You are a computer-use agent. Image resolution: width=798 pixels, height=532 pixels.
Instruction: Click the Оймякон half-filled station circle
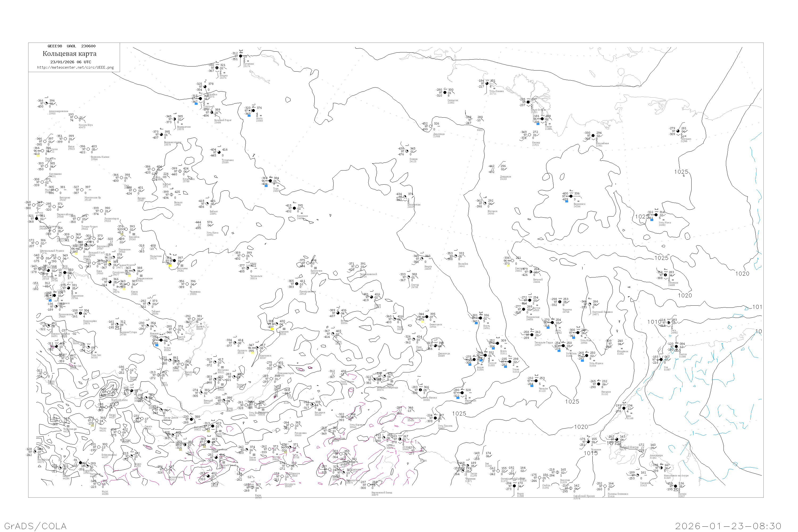pyautogui.click(x=665, y=275)
